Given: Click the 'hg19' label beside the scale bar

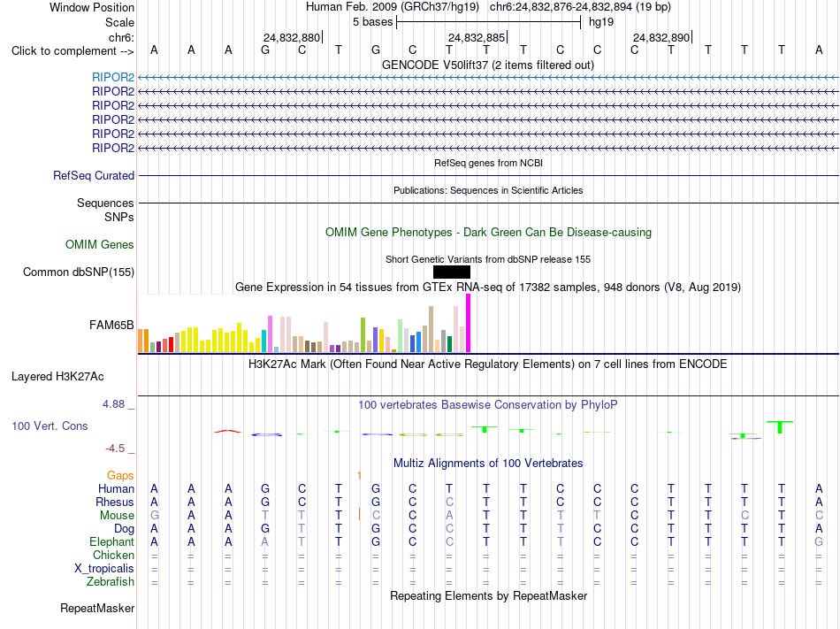Looking at the screenshot, I should pos(601,22).
